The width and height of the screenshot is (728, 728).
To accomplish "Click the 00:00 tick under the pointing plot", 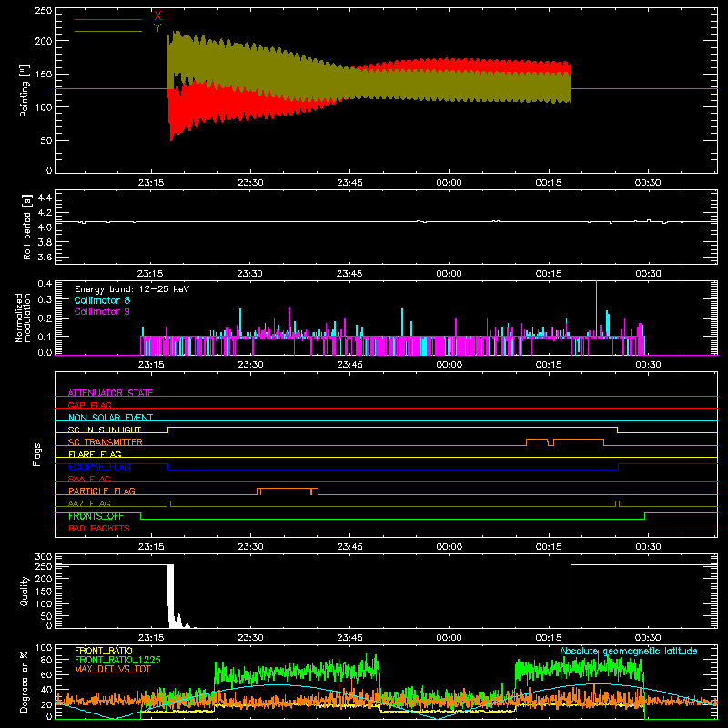I will point(449,183).
